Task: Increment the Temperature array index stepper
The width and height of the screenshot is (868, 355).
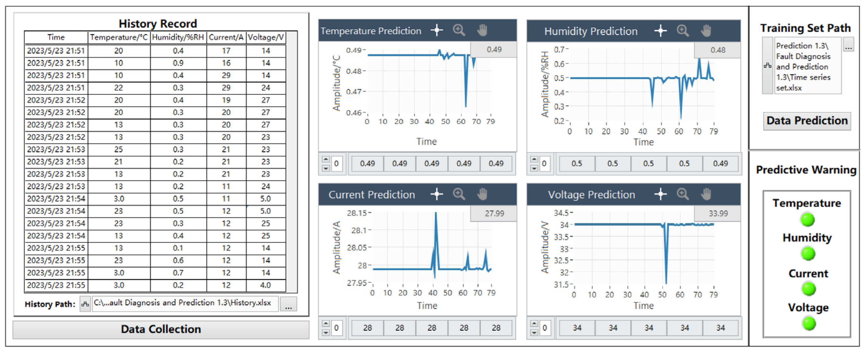Action: click(x=326, y=160)
